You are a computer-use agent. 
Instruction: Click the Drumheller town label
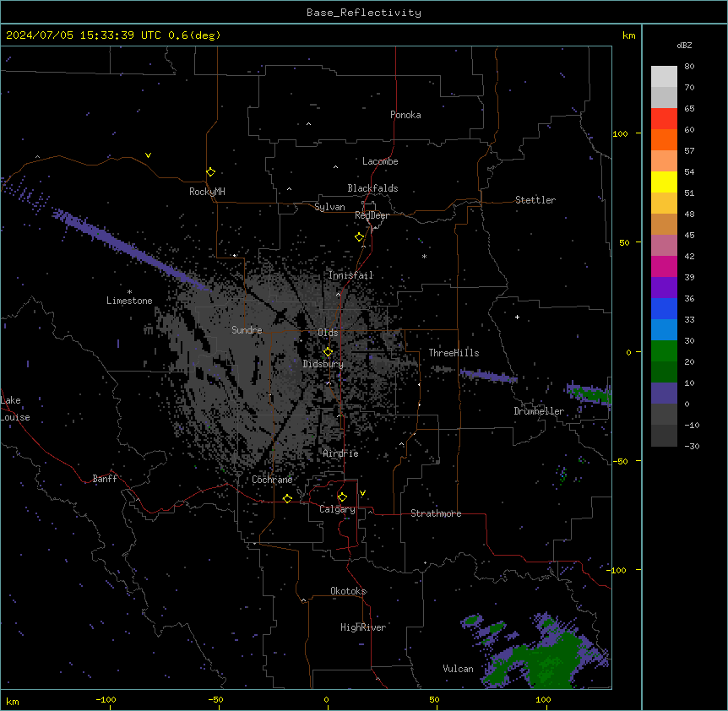coord(539,411)
